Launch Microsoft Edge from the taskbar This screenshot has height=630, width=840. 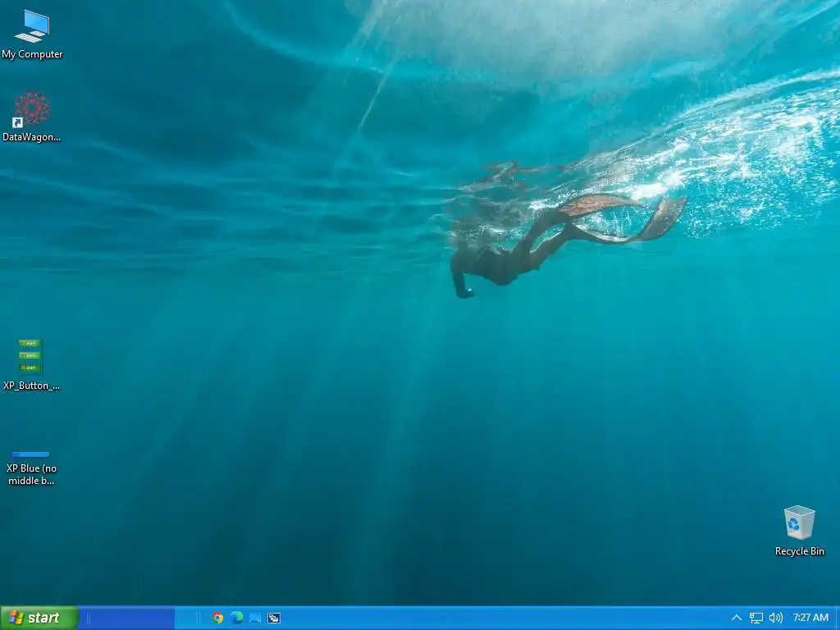click(x=236, y=618)
